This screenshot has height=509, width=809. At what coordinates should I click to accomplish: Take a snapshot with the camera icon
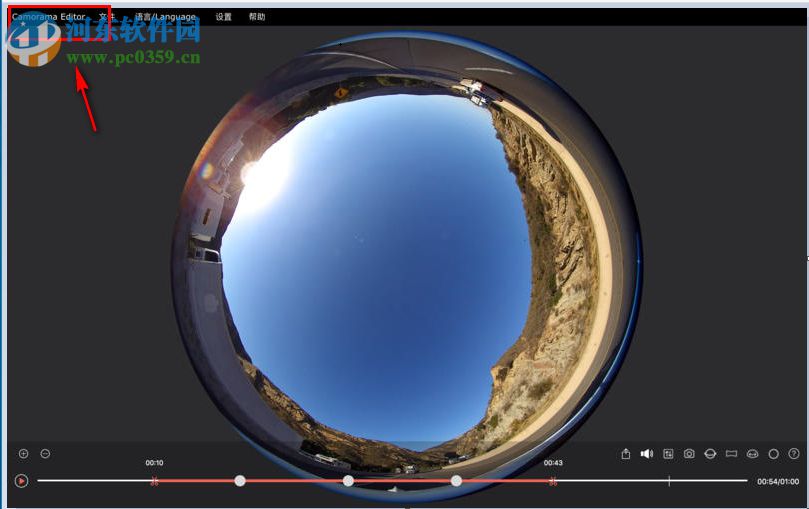pyautogui.click(x=689, y=454)
